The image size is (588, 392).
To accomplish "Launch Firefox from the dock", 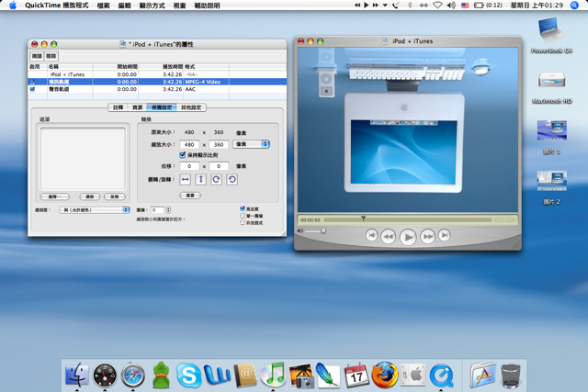I will [x=385, y=375].
